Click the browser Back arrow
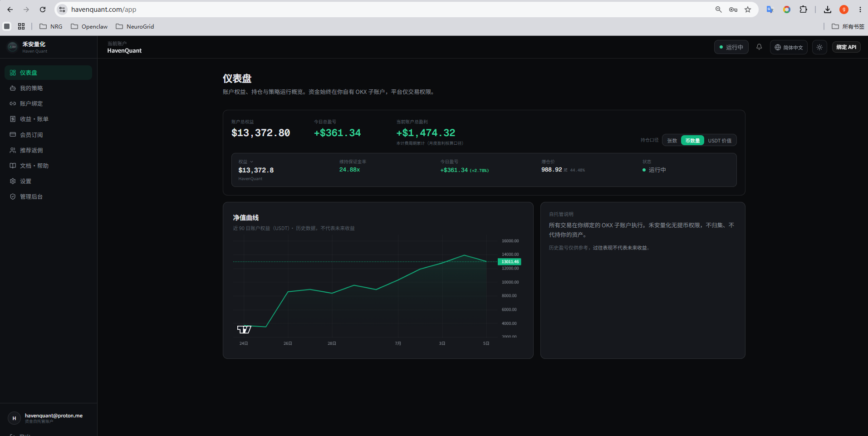The height and width of the screenshot is (436, 868). pyautogui.click(x=10, y=10)
